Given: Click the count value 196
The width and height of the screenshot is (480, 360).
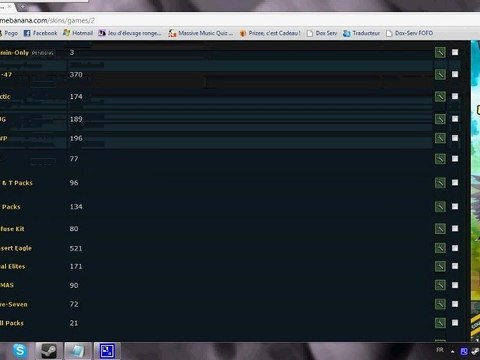Looking at the screenshot, I should tap(76, 138).
